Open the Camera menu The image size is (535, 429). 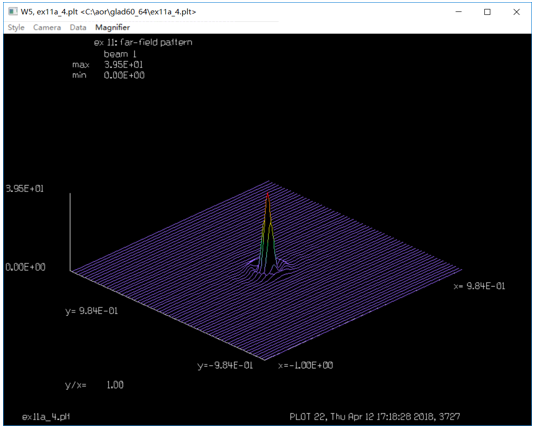point(47,28)
